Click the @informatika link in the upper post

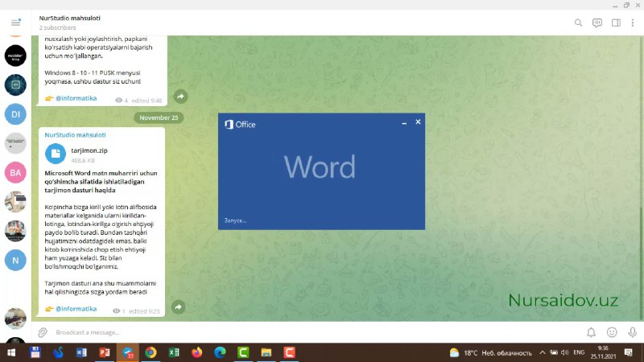click(x=76, y=98)
